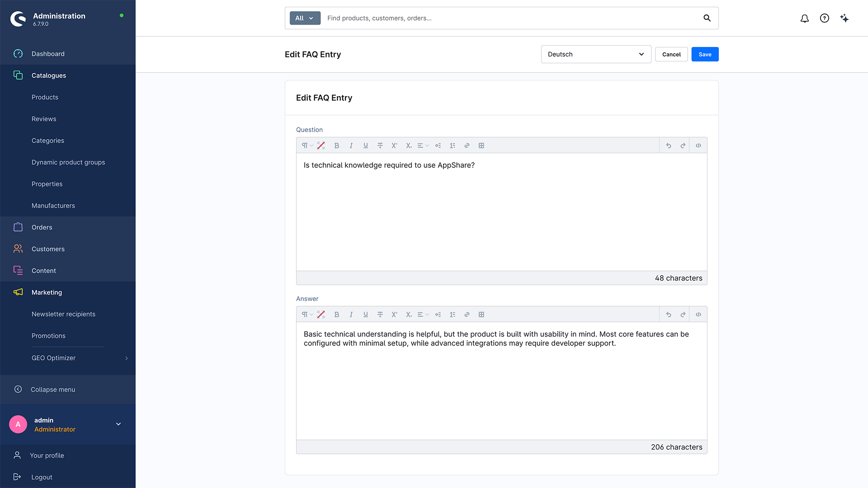Viewport: 868px width, 488px height.
Task: Click the Cancel button
Action: click(671, 54)
